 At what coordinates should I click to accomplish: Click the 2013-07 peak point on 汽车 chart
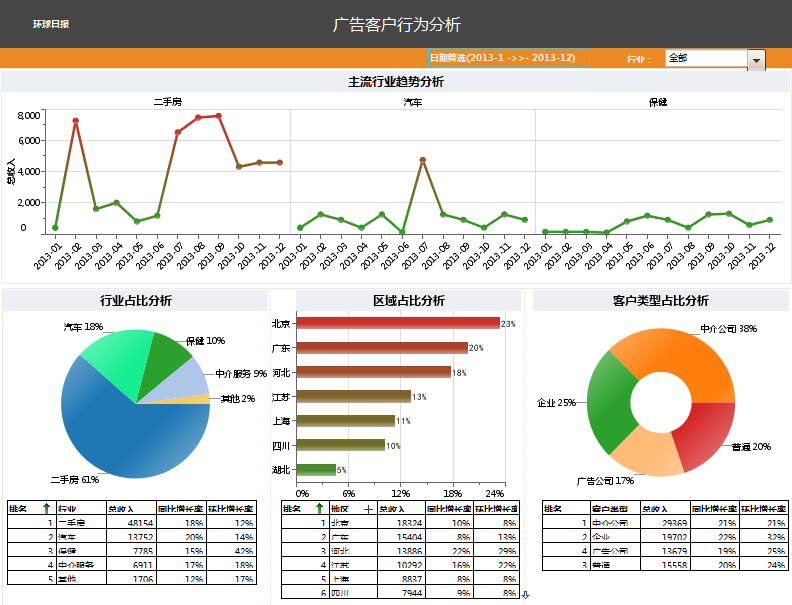click(x=423, y=160)
